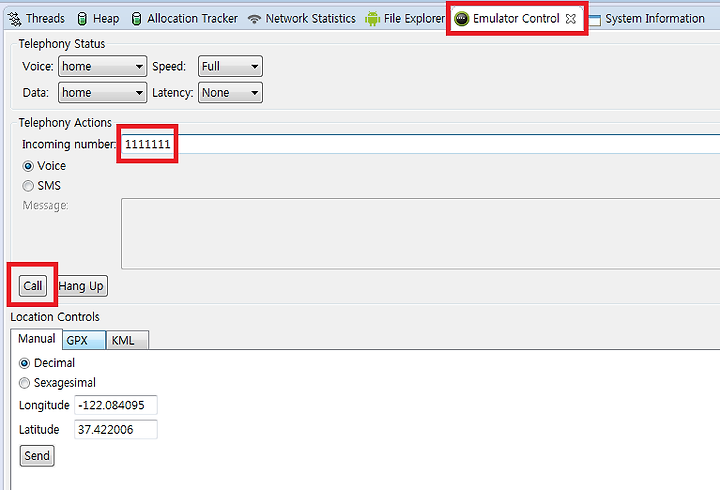Switch to the GPX location tab
This screenshot has width=720, height=490.
[x=84, y=340]
